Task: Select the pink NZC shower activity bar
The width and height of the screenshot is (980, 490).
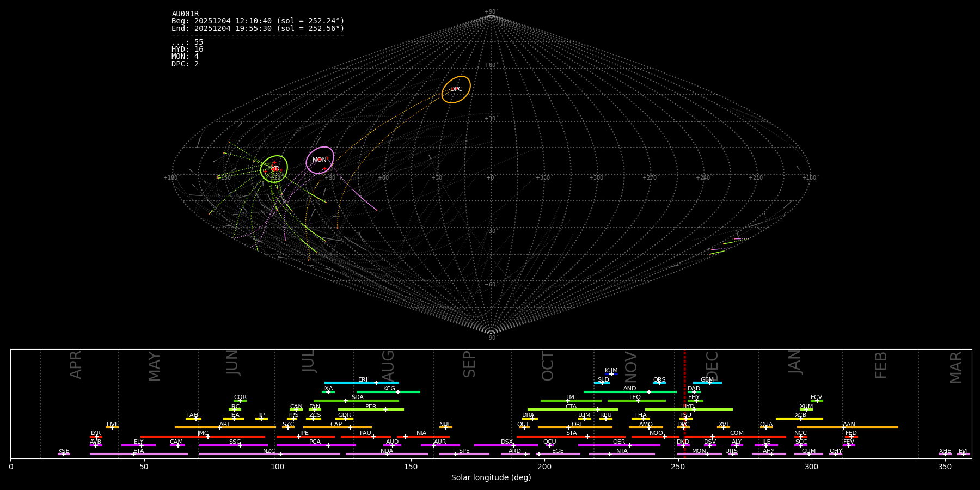Action: pyautogui.click(x=269, y=454)
